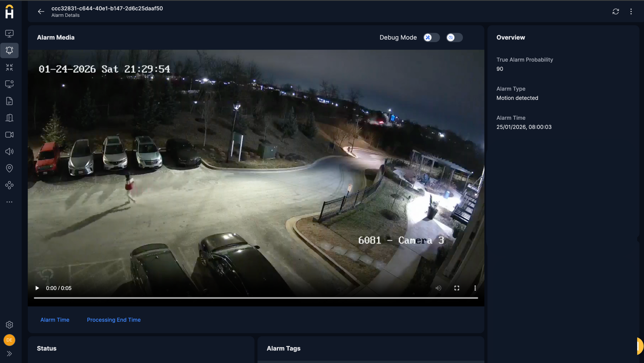Click the refresh icon in header
The height and width of the screenshot is (363, 644).
click(616, 11)
